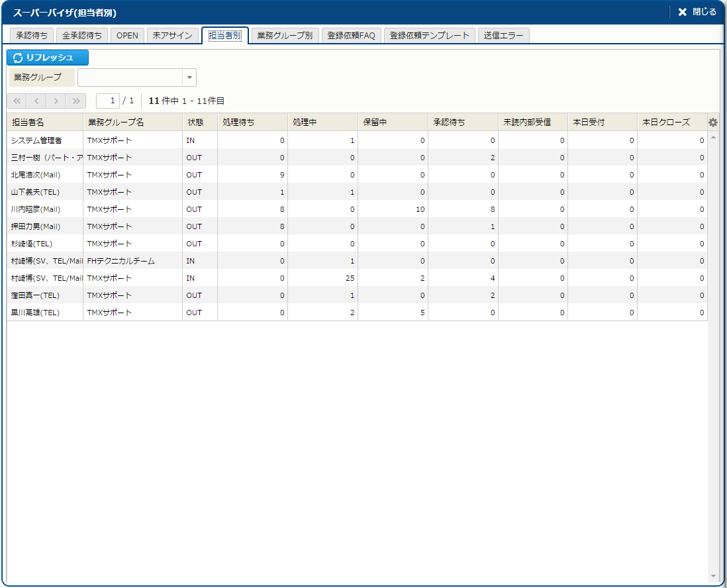This screenshot has height=588, width=727.
Task: Open the 送信エラー tab
Action: click(503, 36)
